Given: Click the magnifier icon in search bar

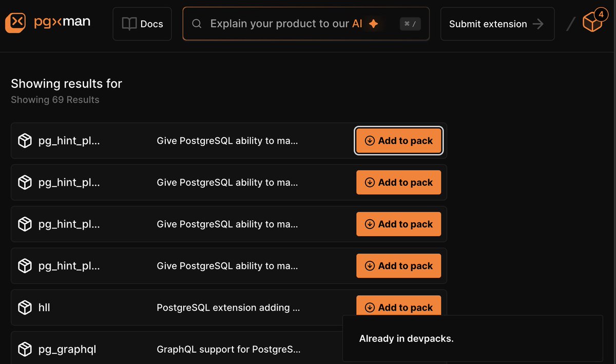Looking at the screenshot, I should point(197,24).
